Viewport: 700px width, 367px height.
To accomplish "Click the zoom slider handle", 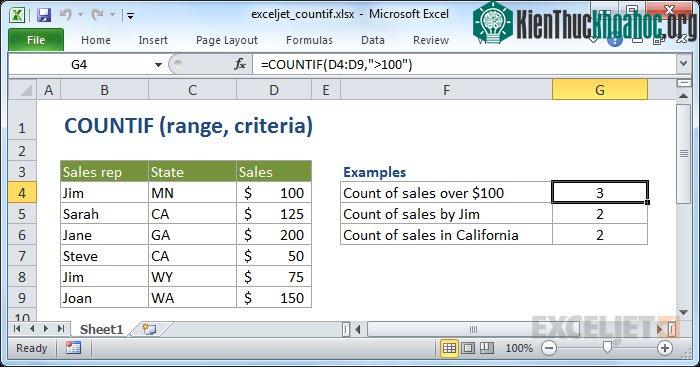I will point(607,347).
